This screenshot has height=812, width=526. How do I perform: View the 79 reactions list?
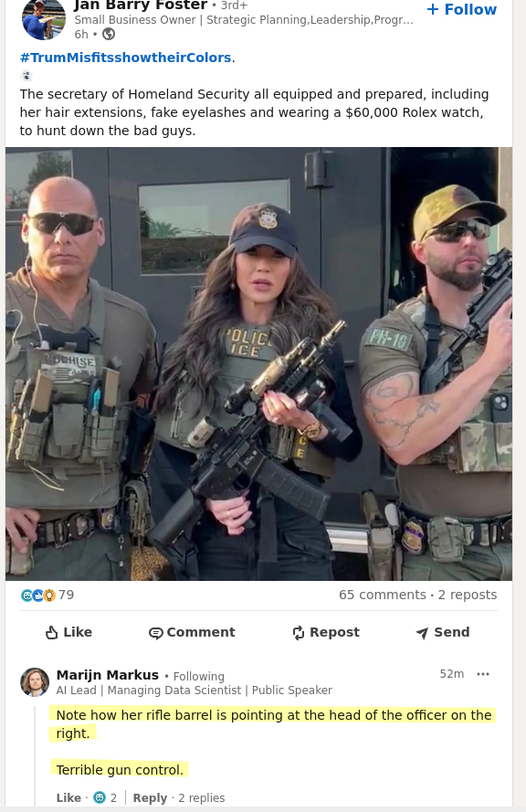tap(47, 595)
